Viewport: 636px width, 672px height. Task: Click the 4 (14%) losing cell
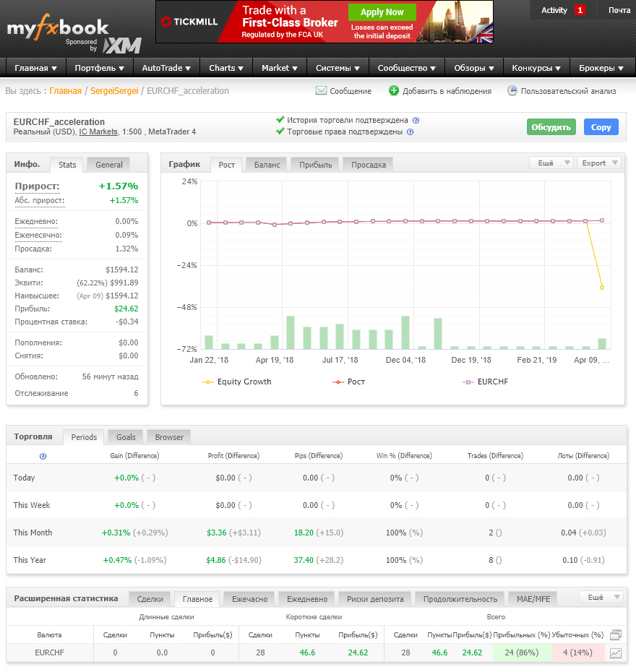[x=577, y=652]
